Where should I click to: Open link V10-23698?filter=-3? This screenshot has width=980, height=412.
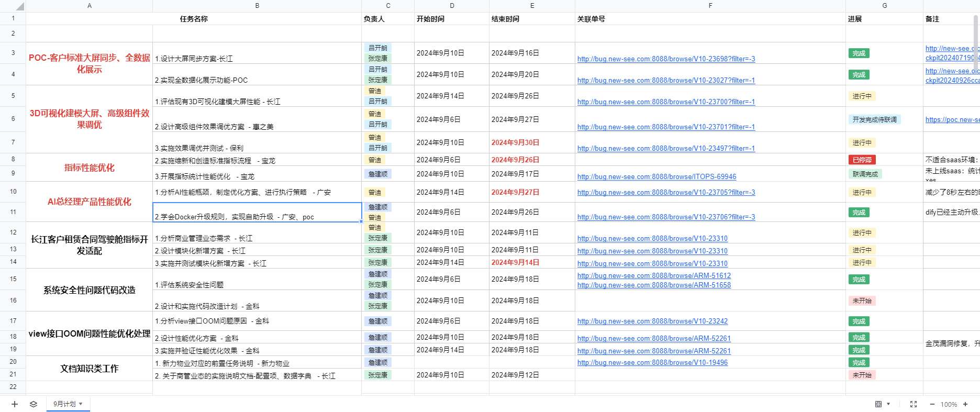pyautogui.click(x=666, y=59)
